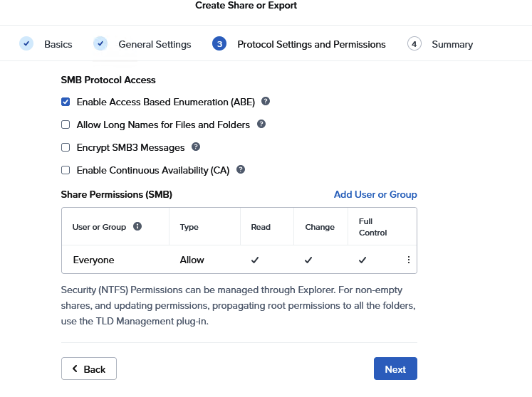Click the General Settings step checkmark icon

click(x=100, y=44)
